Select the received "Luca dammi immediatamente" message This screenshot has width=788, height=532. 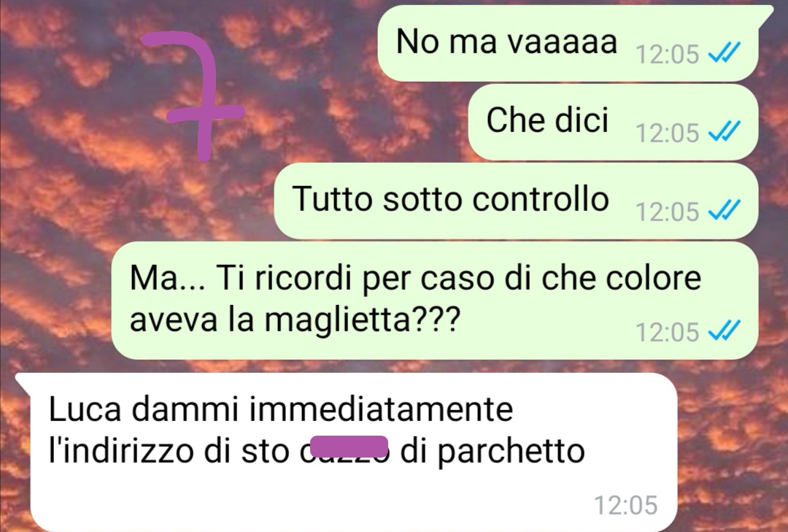coord(347,452)
